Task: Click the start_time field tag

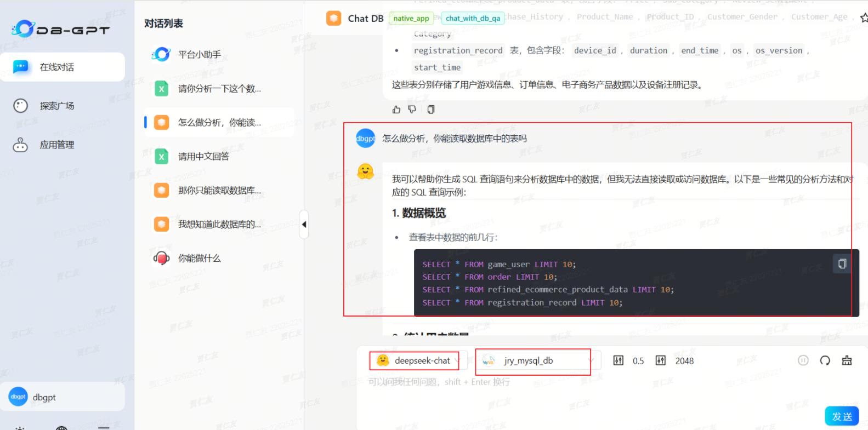Action: coord(437,67)
